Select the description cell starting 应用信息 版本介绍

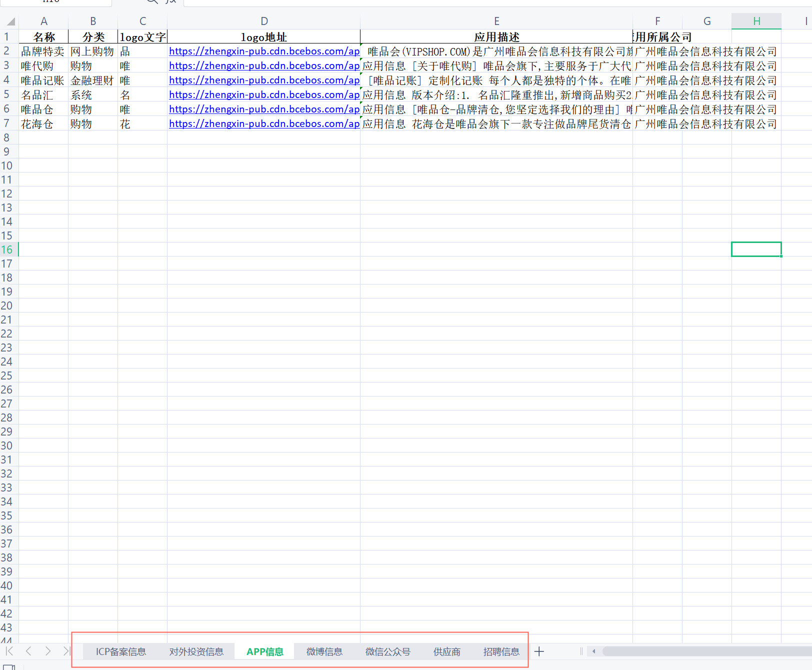[x=496, y=94]
